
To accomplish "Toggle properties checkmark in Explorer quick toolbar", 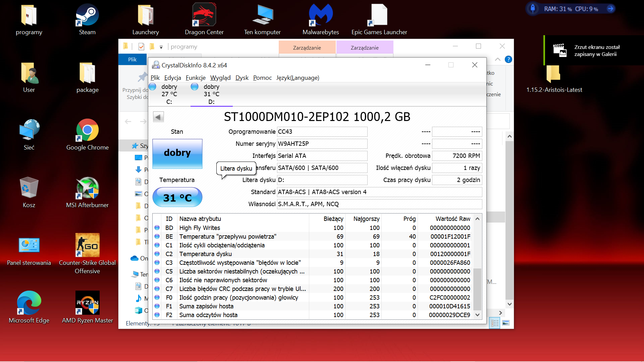I will (141, 47).
